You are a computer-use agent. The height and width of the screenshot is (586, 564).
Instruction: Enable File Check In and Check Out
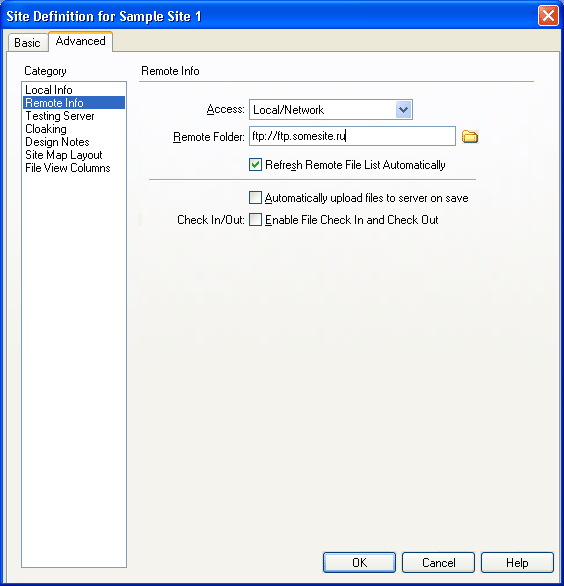[255, 220]
